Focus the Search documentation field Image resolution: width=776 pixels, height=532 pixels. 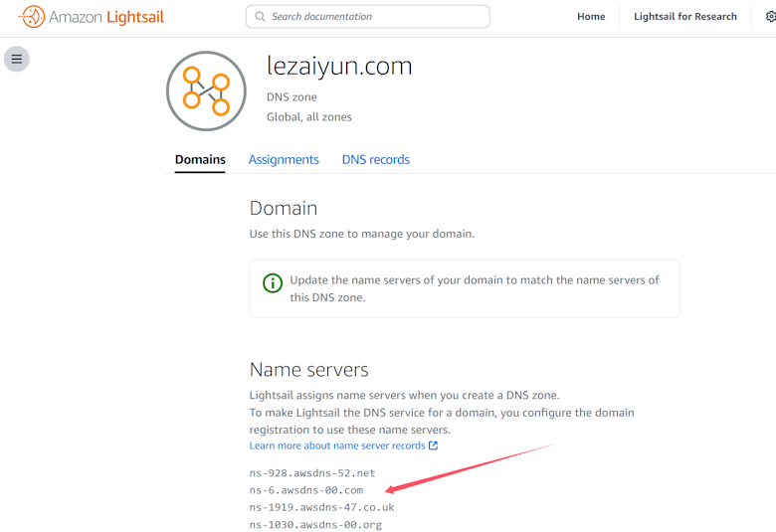[x=368, y=16]
